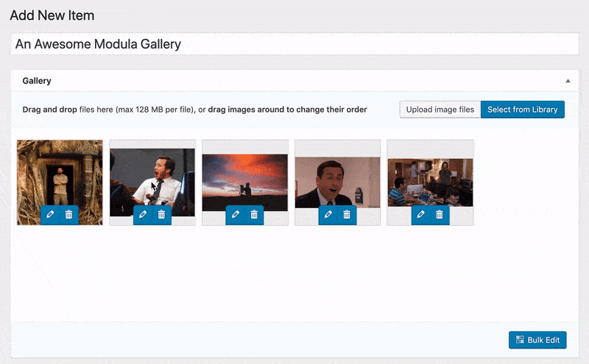Image resolution: width=589 pixels, height=364 pixels.
Task: Click the Add New Item heading
Action: pos(52,15)
